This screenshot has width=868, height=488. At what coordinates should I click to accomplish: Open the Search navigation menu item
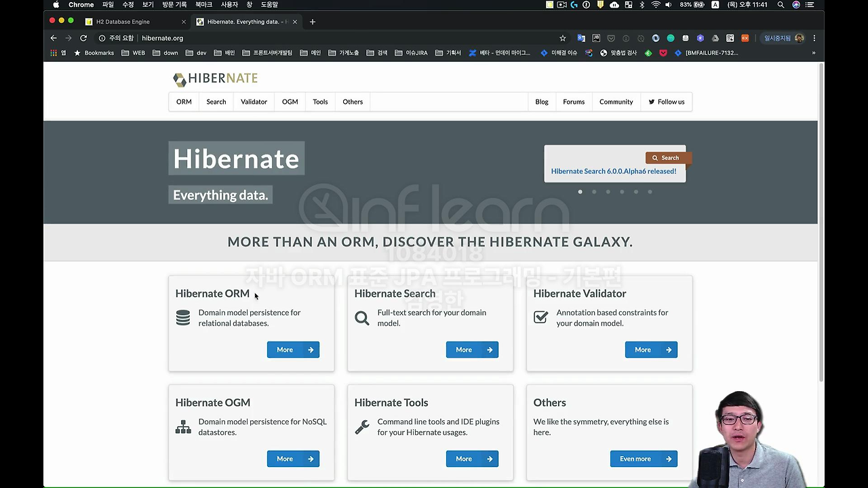(x=216, y=102)
